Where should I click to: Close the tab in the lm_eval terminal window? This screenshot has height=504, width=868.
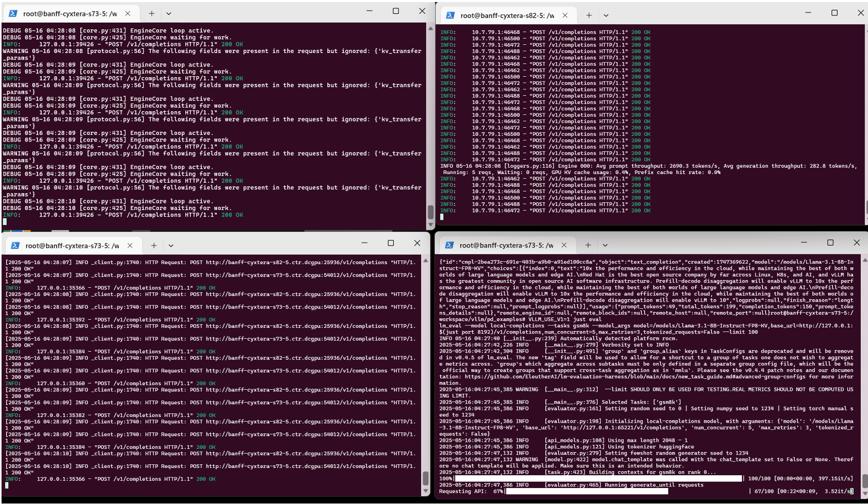(x=564, y=245)
